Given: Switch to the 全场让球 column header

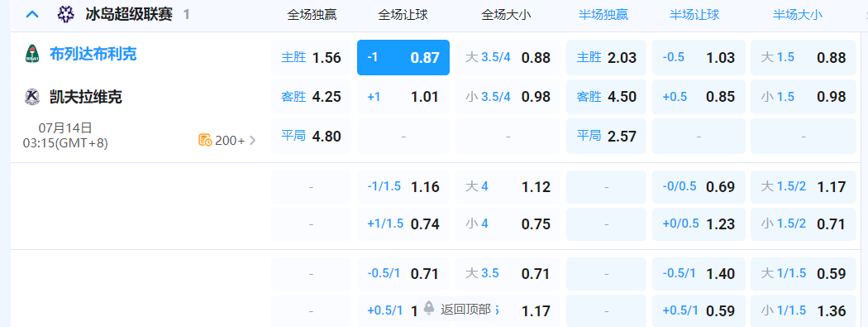Looking at the screenshot, I should pos(403,15).
